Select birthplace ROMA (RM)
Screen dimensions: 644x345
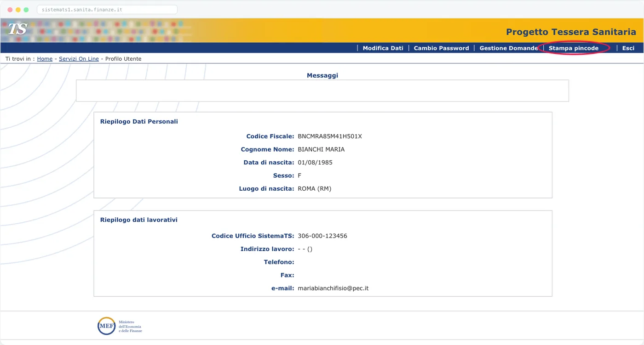pos(314,189)
